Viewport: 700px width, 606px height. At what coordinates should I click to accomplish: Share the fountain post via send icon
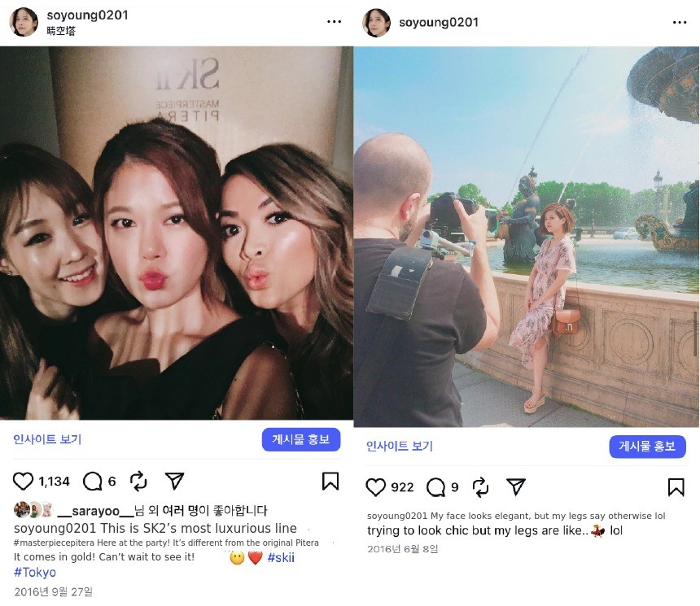515,487
